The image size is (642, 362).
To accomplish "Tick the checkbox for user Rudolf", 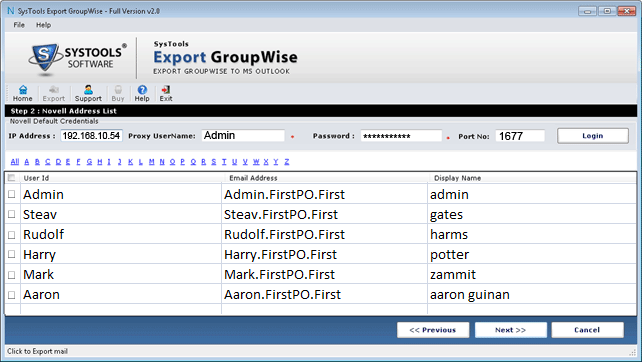I will coord(11,235).
